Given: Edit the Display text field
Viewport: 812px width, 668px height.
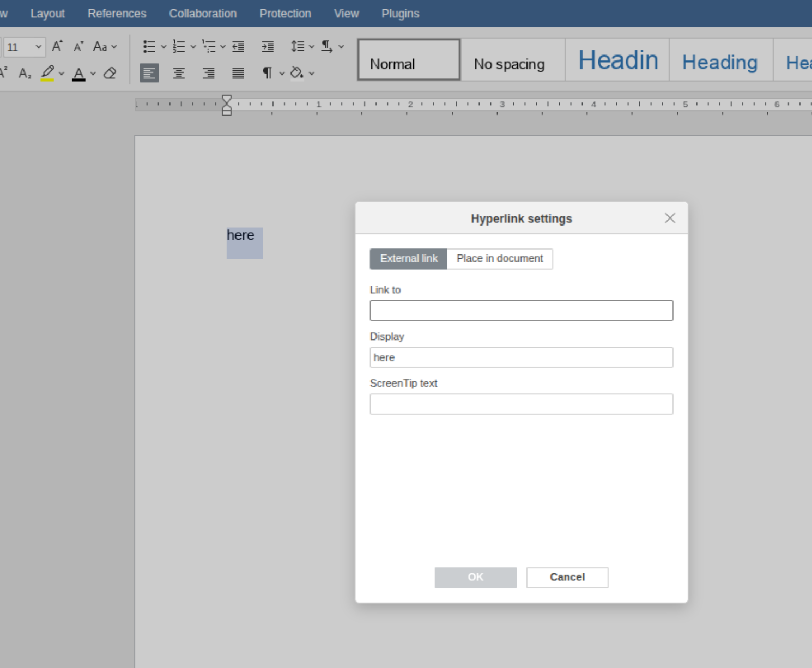Looking at the screenshot, I should pyautogui.click(x=522, y=357).
